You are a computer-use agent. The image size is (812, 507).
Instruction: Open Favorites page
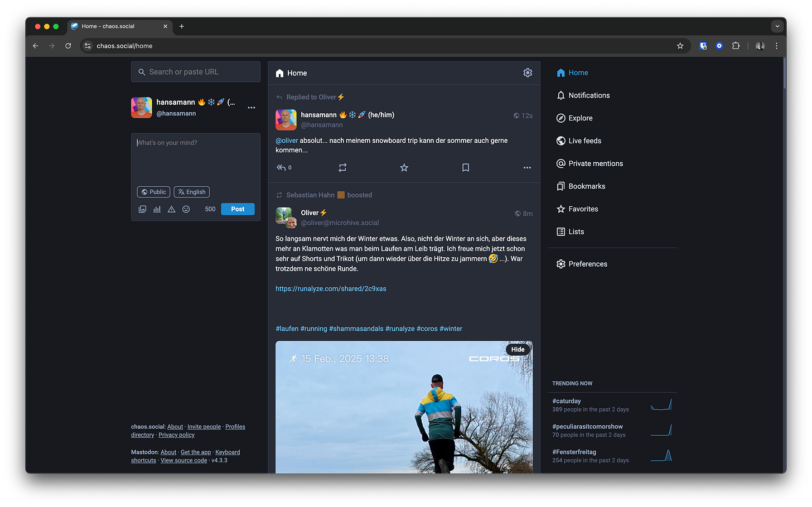click(577, 209)
